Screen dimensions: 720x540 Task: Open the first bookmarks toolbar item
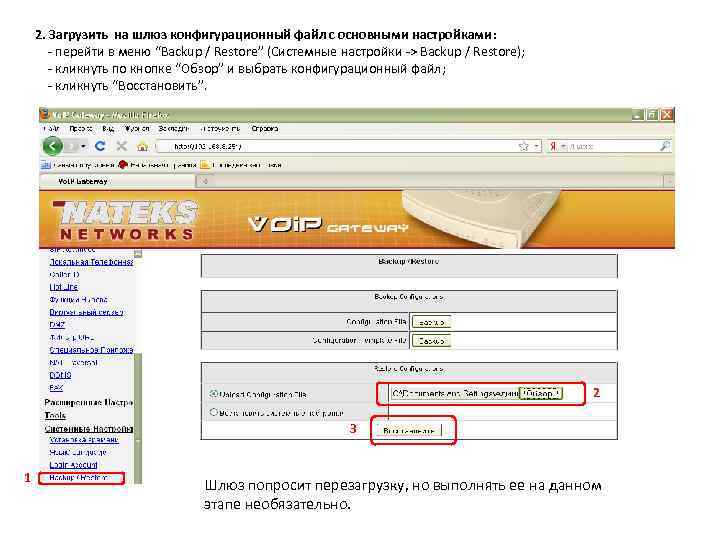coord(78,165)
